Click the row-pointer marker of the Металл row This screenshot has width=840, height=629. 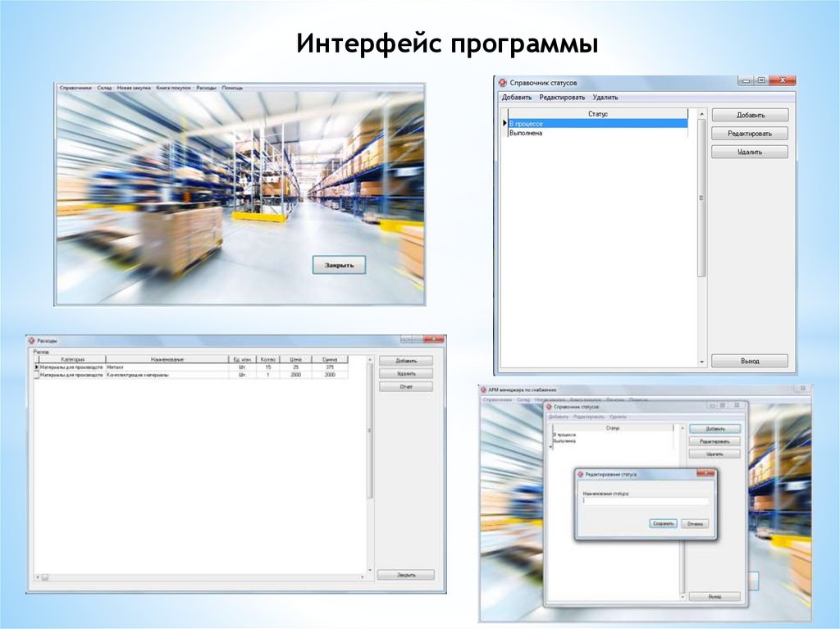pos(36,367)
